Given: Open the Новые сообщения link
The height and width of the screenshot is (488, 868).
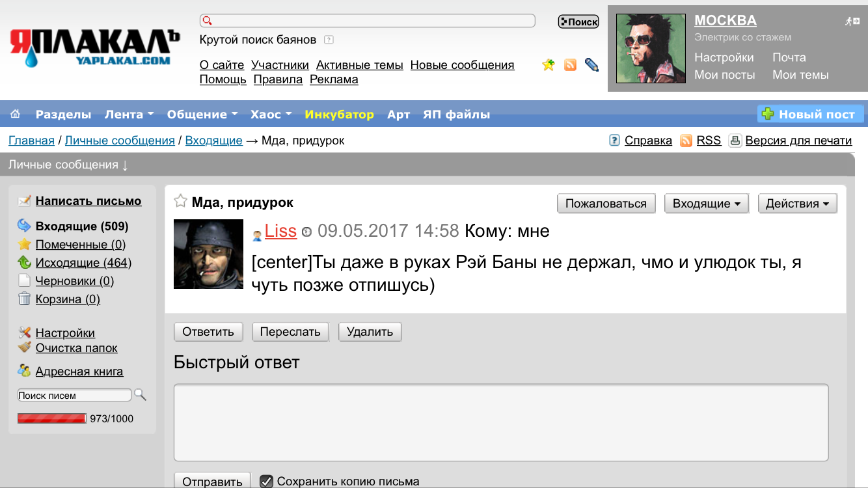Looking at the screenshot, I should coord(463,65).
